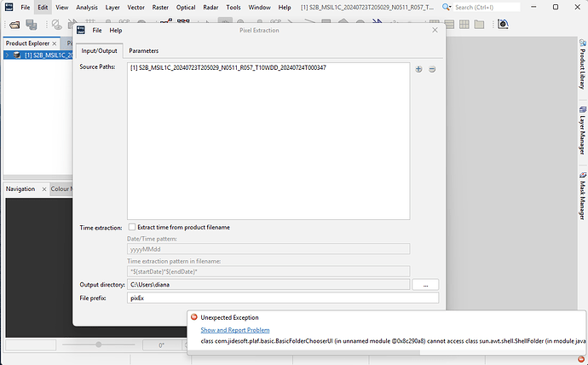Click the Pixel Extraction dialog SNAP icon
The width and height of the screenshot is (588, 365).
point(82,30)
